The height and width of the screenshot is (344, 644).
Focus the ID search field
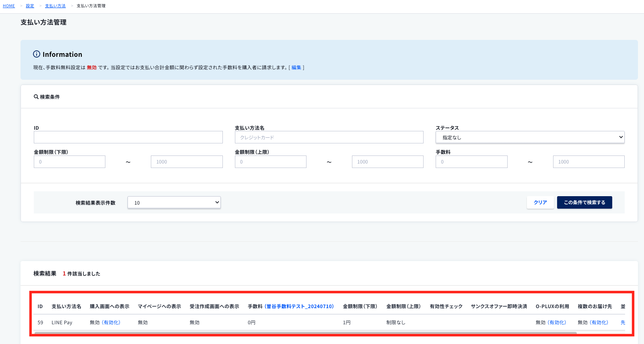[x=128, y=137]
